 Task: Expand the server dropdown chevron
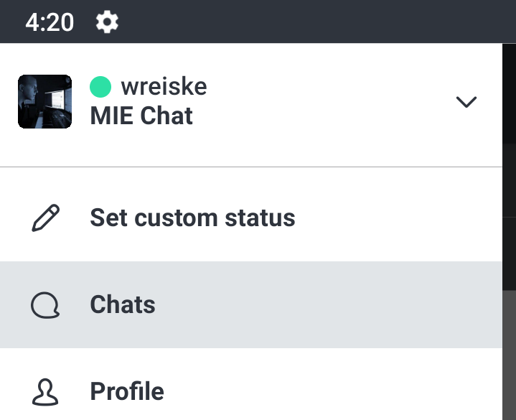click(466, 102)
